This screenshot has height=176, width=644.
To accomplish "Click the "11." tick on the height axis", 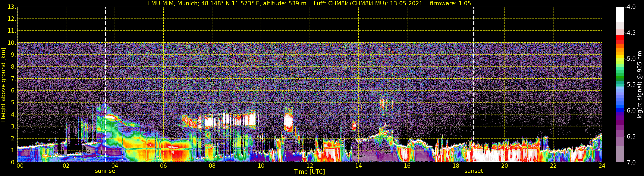I will [12, 31].
